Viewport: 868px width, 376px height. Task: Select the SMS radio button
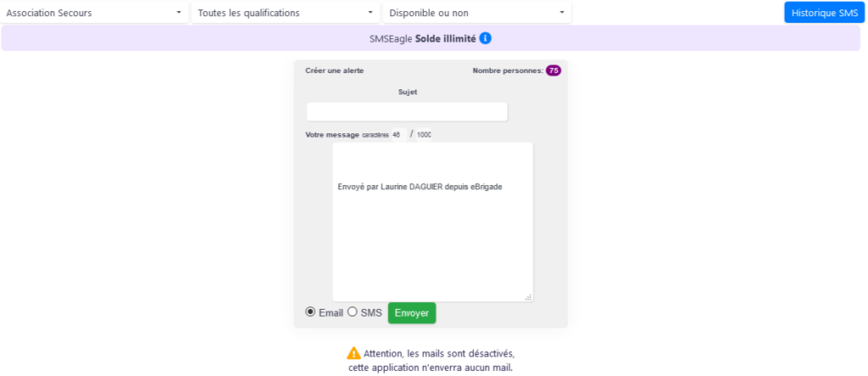coord(353,311)
